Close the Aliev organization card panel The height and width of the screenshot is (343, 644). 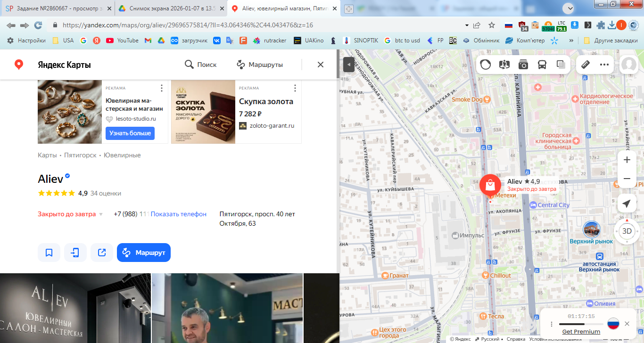pyautogui.click(x=321, y=65)
